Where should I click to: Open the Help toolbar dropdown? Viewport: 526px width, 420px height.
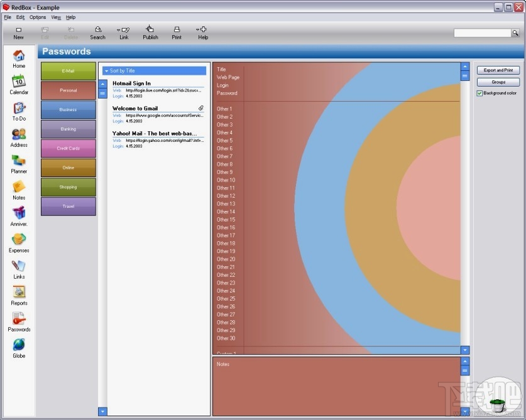[198, 30]
